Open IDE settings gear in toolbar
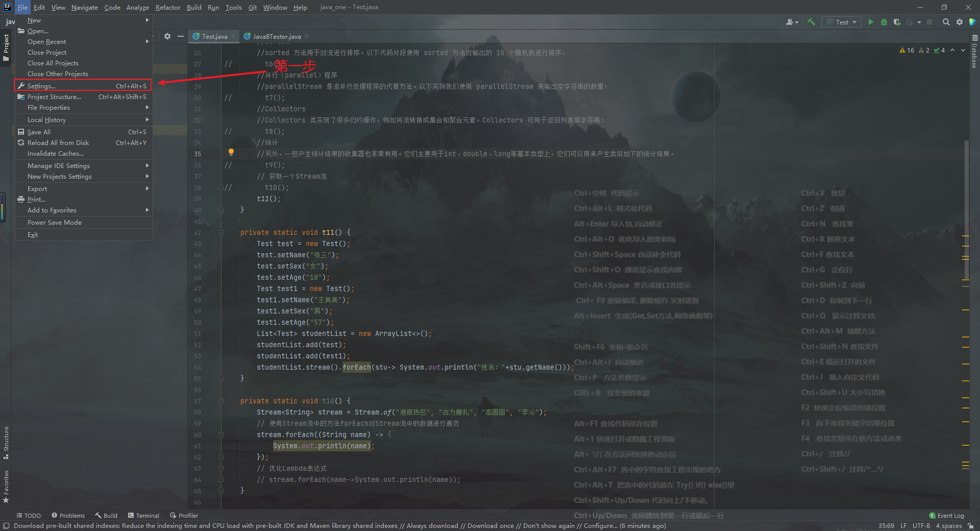 960,22
